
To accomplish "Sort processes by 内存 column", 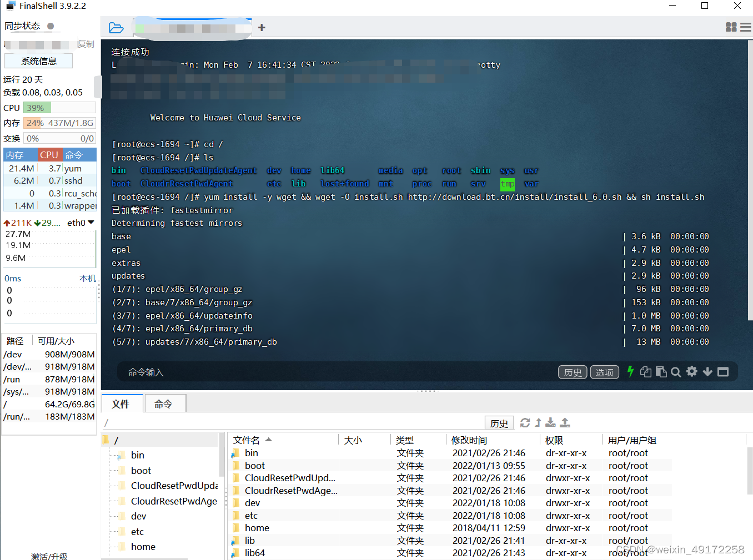I will click(21, 155).
